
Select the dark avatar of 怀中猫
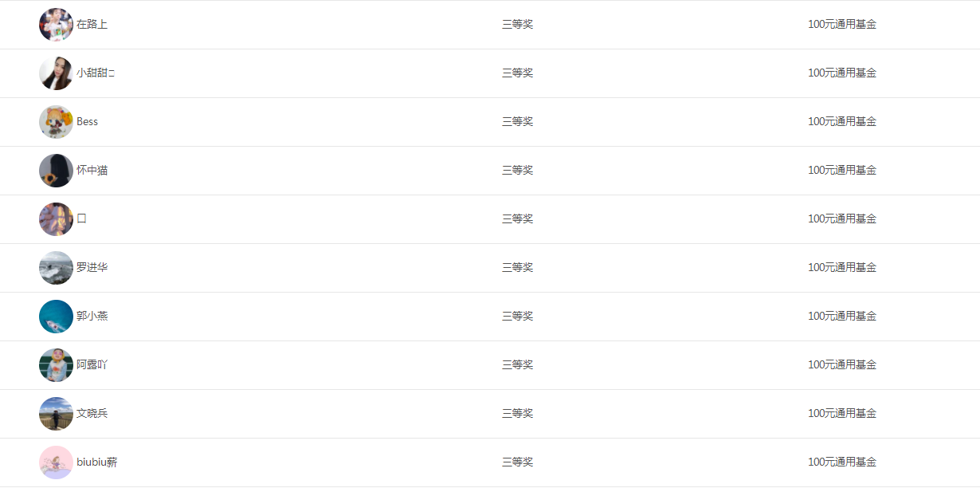click(56, 171)
